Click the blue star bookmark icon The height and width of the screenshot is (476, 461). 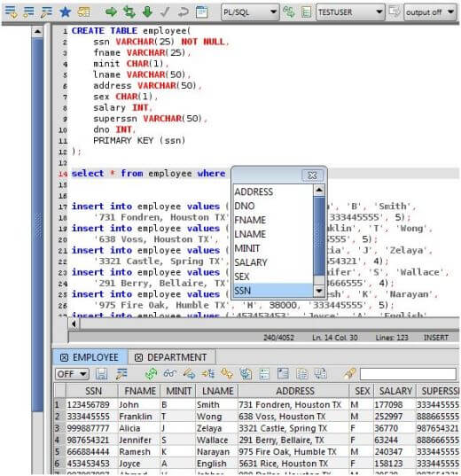point(65,12)
